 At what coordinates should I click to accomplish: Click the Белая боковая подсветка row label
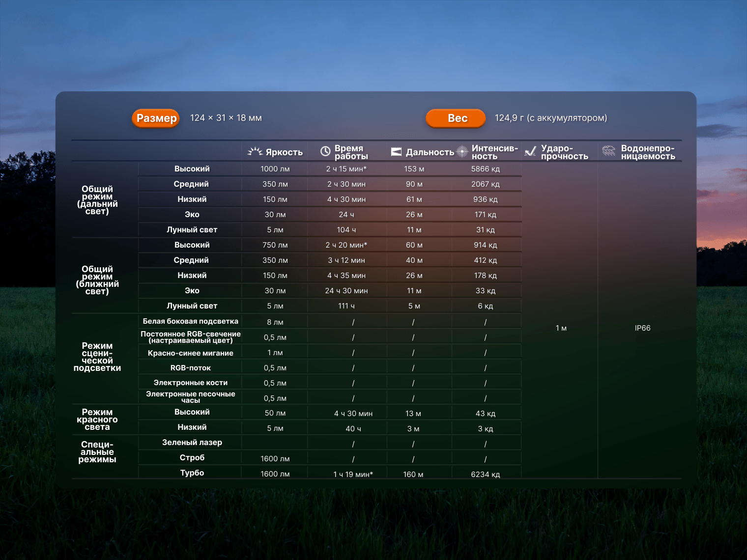[191, 321]
